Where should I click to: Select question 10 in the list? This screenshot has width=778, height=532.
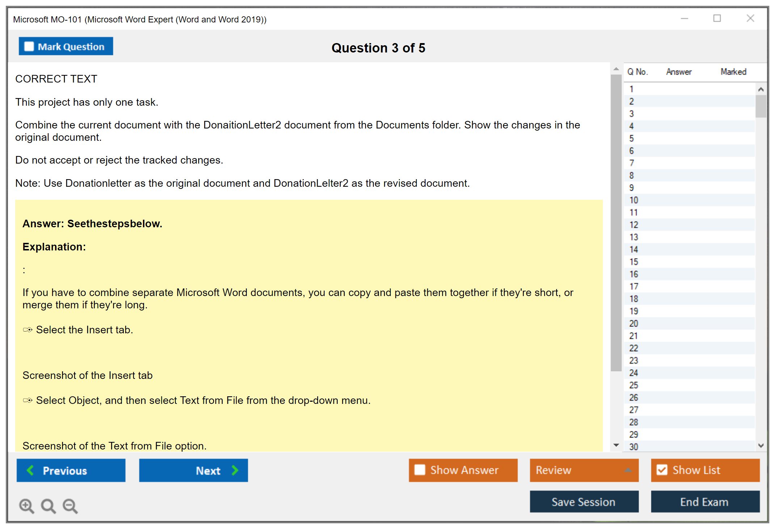[x=634, y=200]
